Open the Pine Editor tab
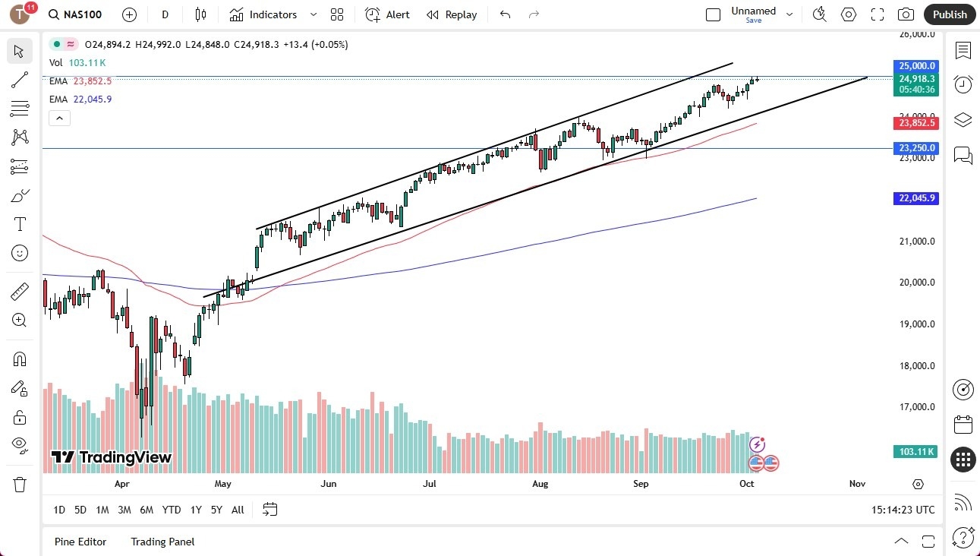 (x=80, y=542)
